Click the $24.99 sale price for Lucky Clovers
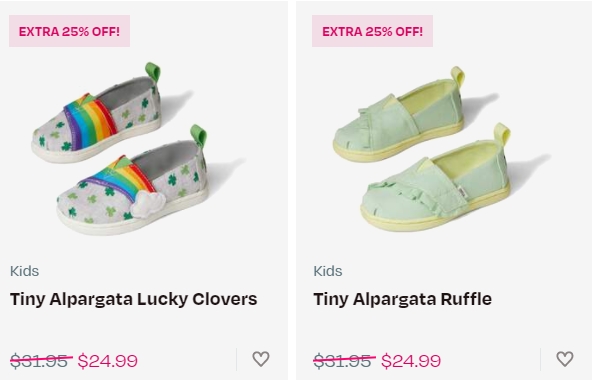Screen dimensions: 595x380 click(108, 361)
